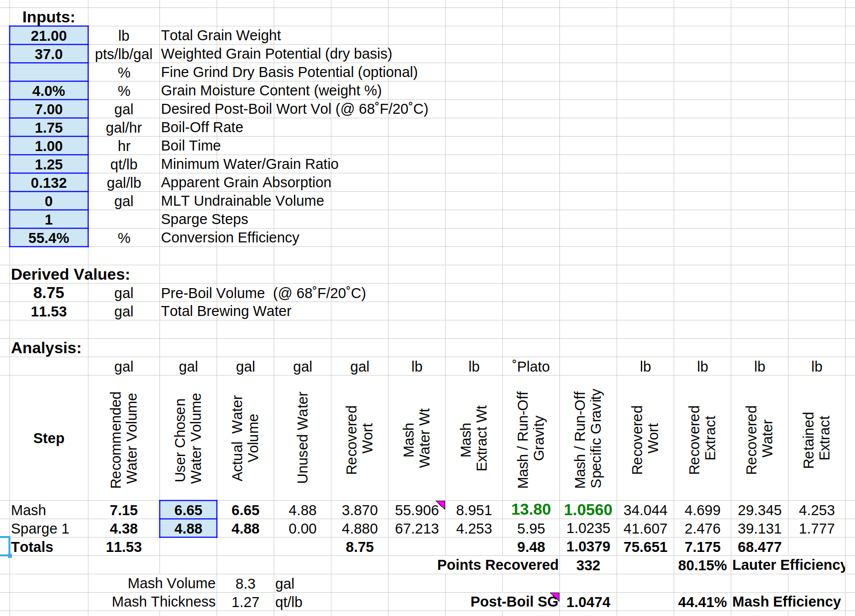Select the Weighted Grain Potential cell 37.0
The width and height of the screenshot is (855, 616).
click(x=49, y=54)
